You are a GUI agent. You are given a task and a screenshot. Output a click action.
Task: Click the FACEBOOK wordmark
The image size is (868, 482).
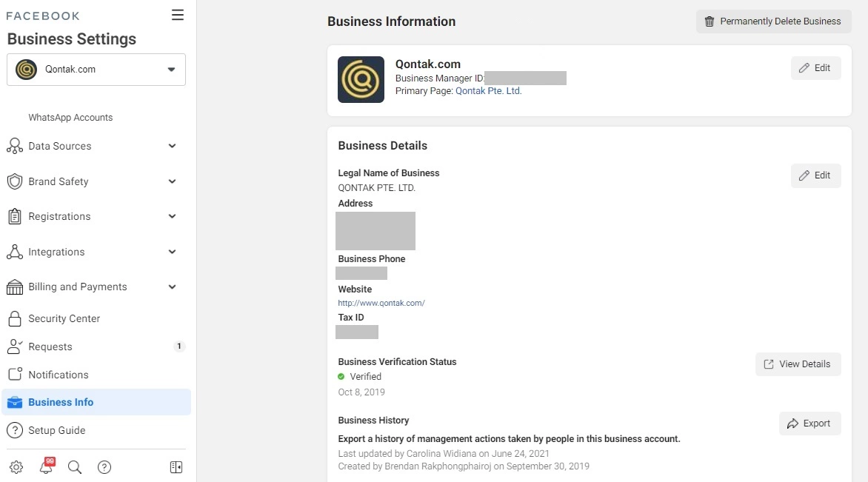click(43, 16)
